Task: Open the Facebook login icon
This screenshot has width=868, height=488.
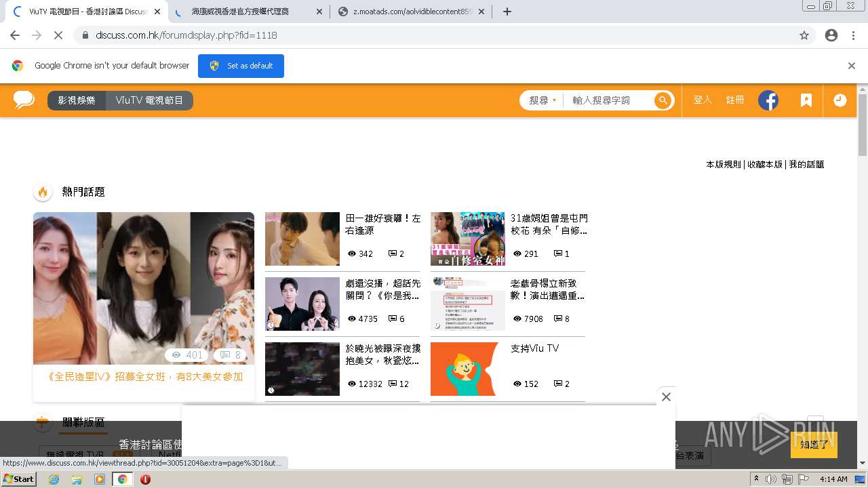Action: [768, 100]
